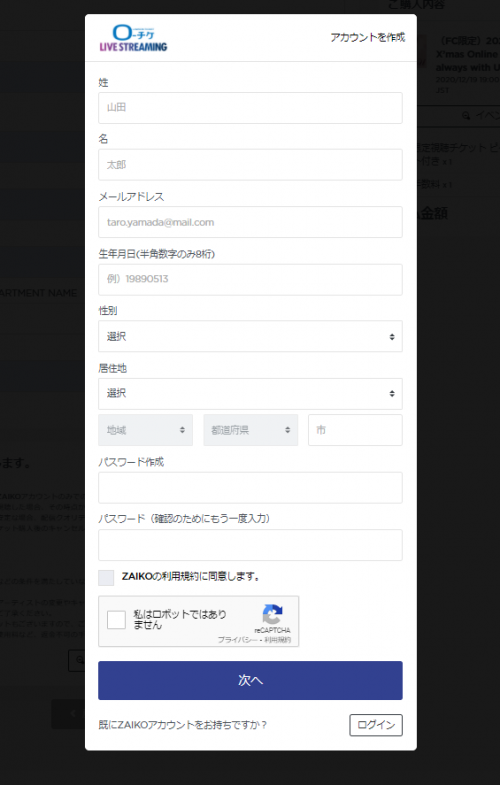Click the メールアドレス input field

coord(250,222)
